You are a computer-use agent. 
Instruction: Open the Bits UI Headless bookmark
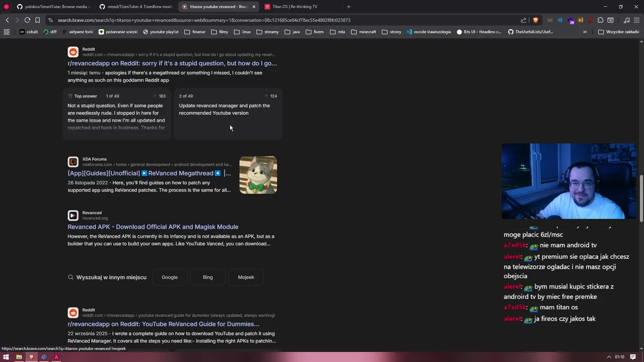[479, 32]
